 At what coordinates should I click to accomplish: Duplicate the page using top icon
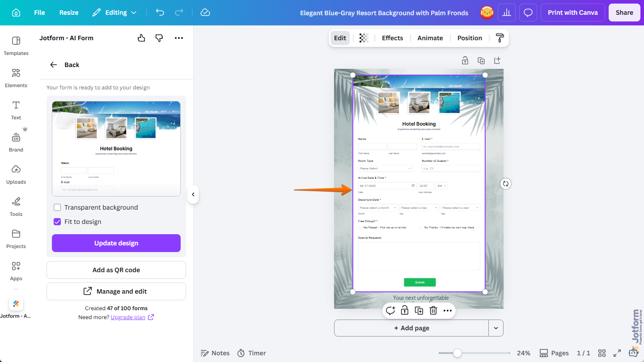tap(481, 60)
